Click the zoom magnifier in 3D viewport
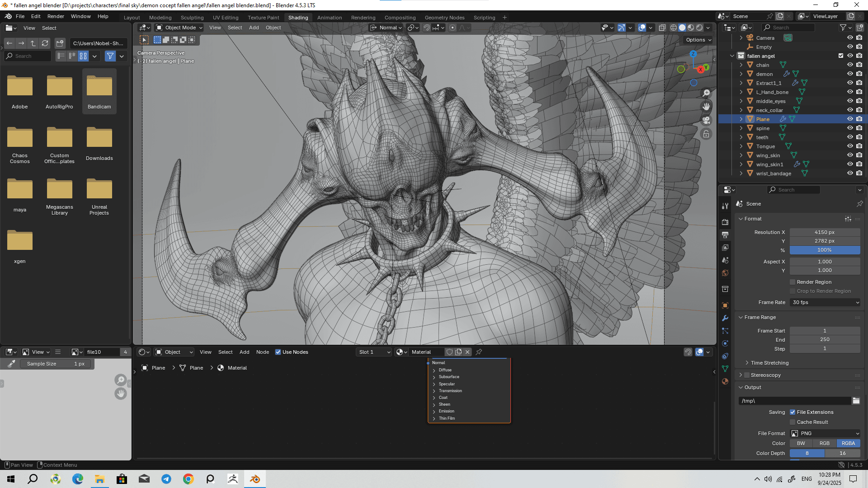868x488 pixels. tap(706, 93)
